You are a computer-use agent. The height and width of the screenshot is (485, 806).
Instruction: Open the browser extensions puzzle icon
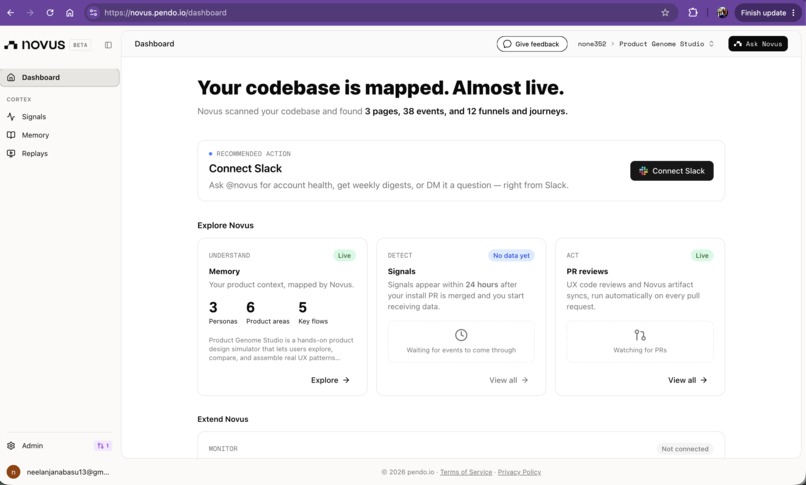pos(693,13)
